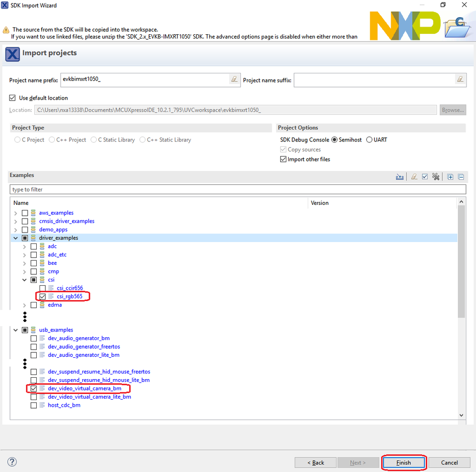Click the expand-all plus icon
Screen dimensions: 476x472
(x=450, y=177)
